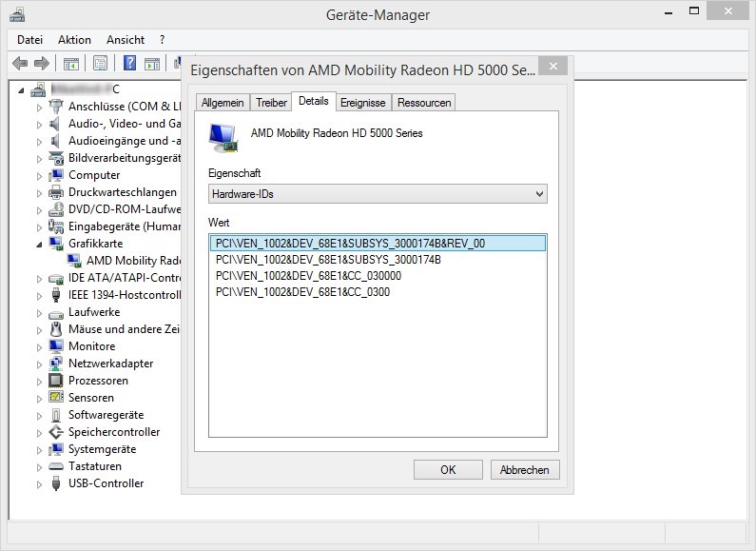Click the Abbrechen button
The image size is (756, 551).
(525, 469)
